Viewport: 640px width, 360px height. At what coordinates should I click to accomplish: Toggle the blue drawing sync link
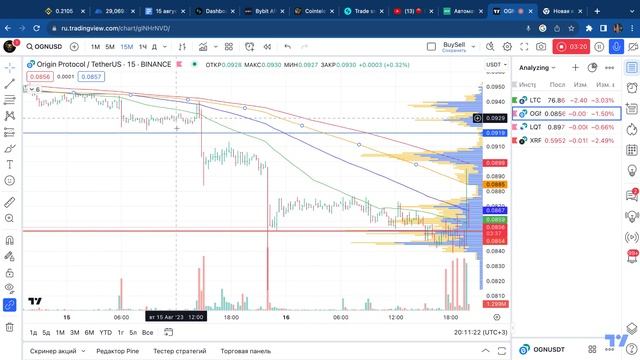click(x=10, y=305)
